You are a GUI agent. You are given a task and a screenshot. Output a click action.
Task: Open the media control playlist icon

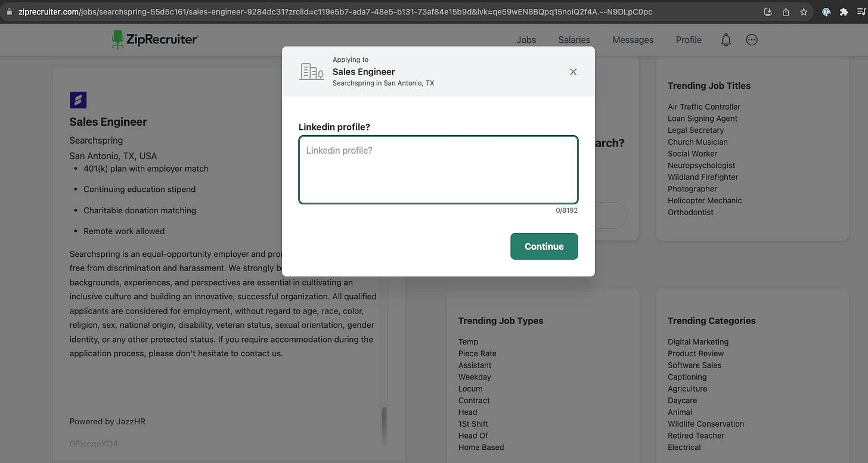click(x=861, y=12)
